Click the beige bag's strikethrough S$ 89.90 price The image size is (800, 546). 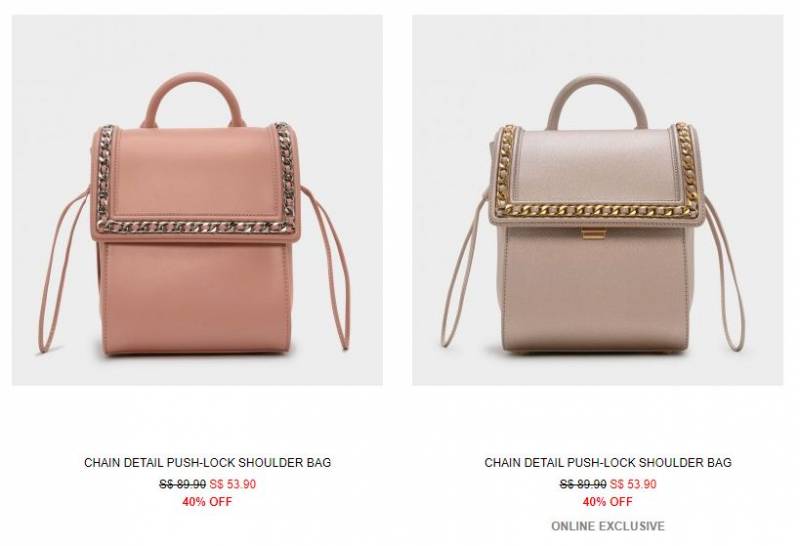pyautogui.click(x=583, y=484)
